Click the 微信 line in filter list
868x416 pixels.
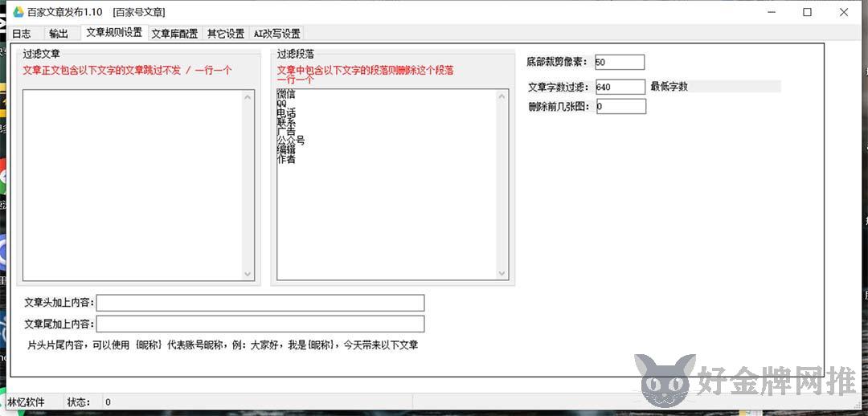[x=285, y=94]
